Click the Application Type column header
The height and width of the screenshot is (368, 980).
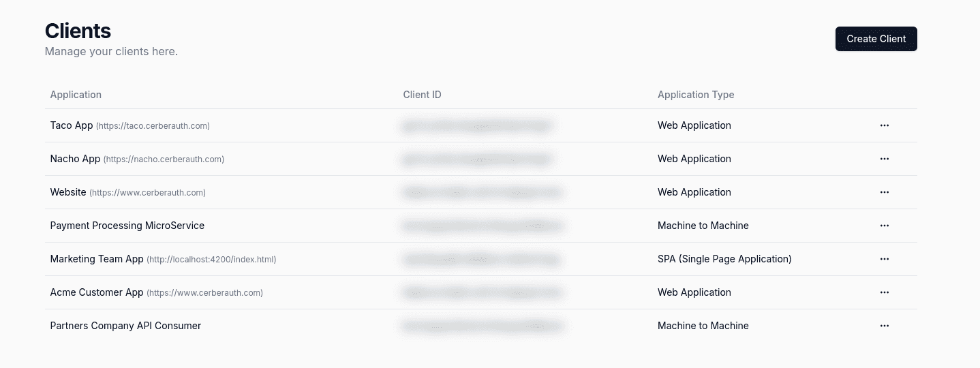coord(696,95)
